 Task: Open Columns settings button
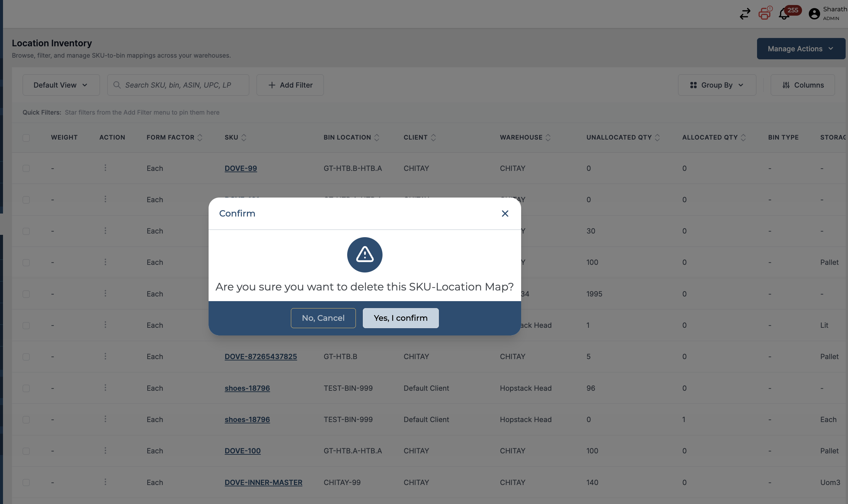(802, 85)
